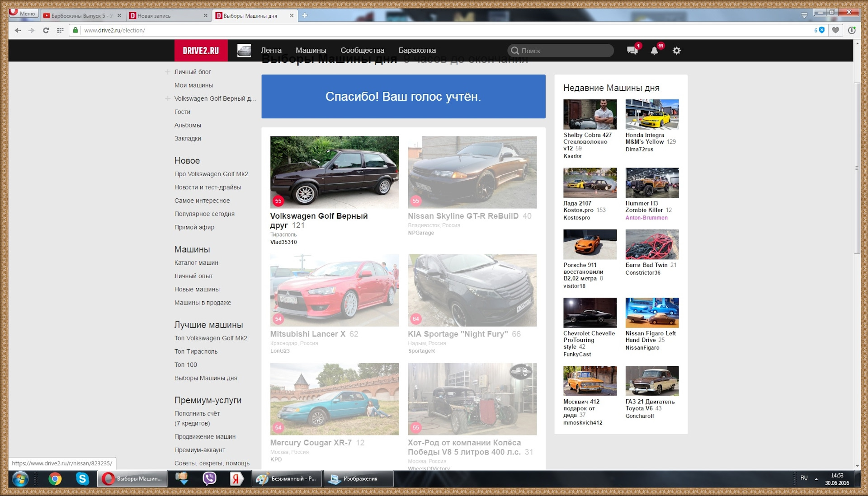The image size is (868, 496).
Task: Open Shelby Cobra 427 thumbnail
Action: [x=590, y=114]
